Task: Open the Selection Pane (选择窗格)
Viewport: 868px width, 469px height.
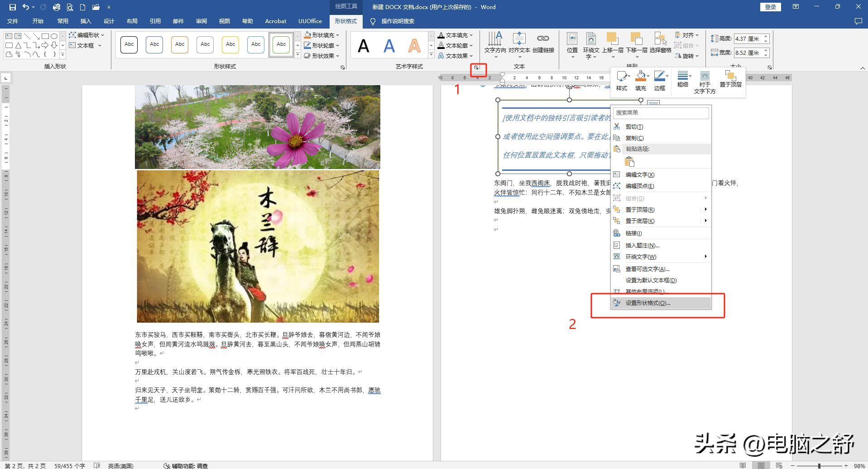Action: pos(660,44)
